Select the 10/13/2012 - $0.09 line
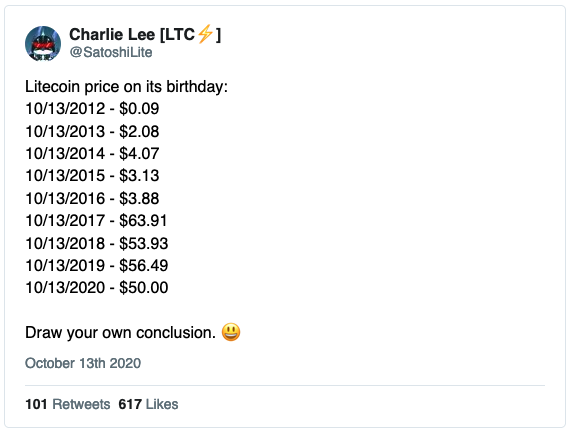The width and height of the screenshot is (574, 433). (92, 109)
